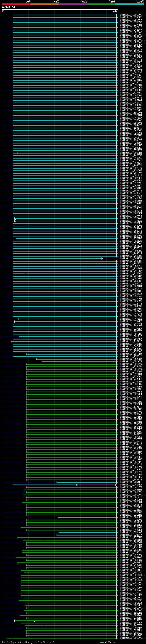Select the UniRef100_Q6T2D5 label
This screenshot has width=146, height=644.
coord(131,354)
